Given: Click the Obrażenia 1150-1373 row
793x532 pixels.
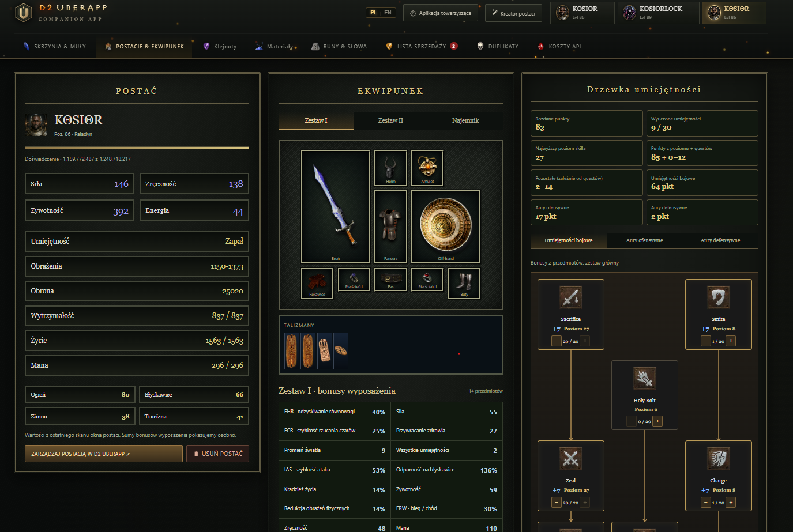Looking at the screenshot, I should coord(137,266).
